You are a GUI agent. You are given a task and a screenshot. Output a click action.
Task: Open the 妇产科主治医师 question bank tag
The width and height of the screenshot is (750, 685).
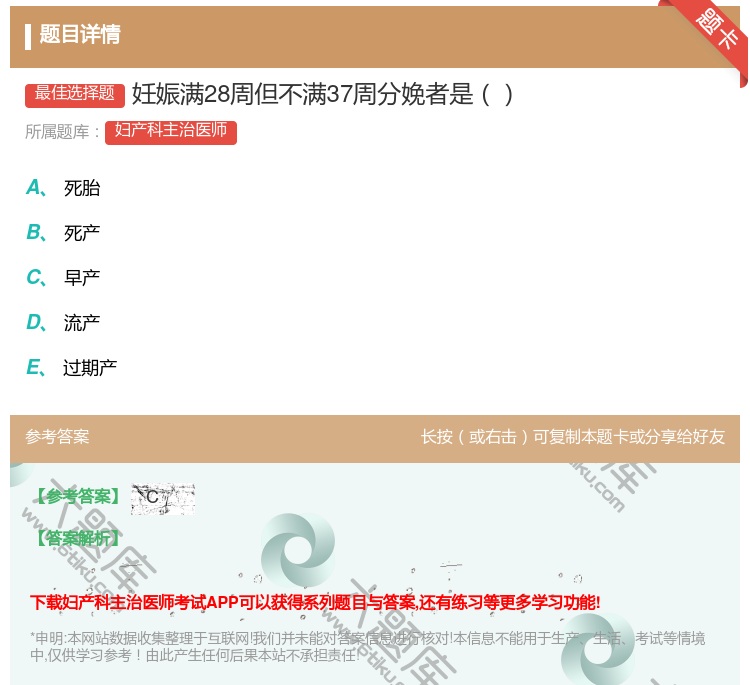[x=171, y=132]
